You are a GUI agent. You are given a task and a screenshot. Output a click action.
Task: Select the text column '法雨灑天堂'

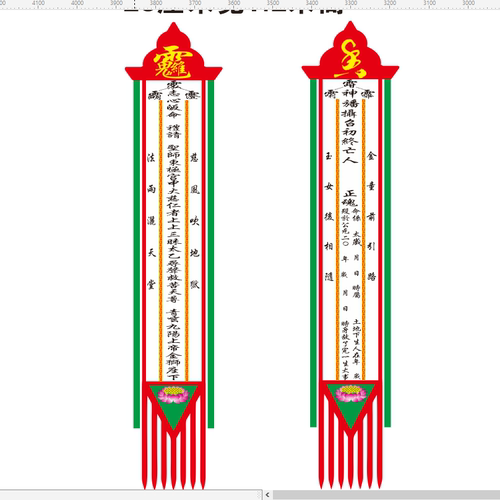click(x=151, y=221)
